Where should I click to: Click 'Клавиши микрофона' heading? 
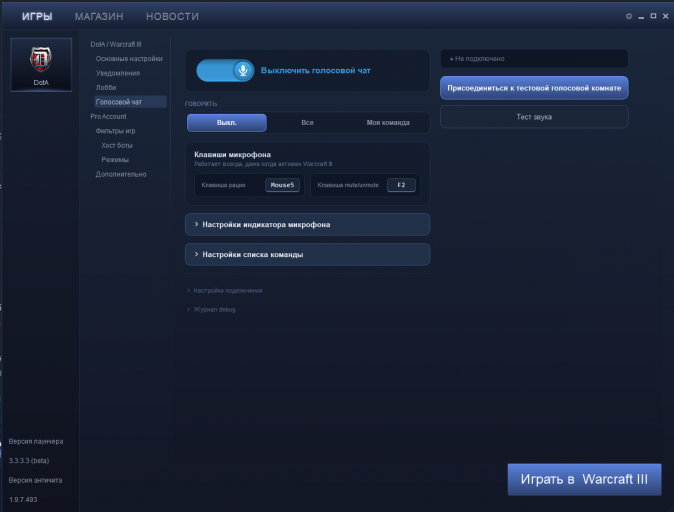pos(233,155)
